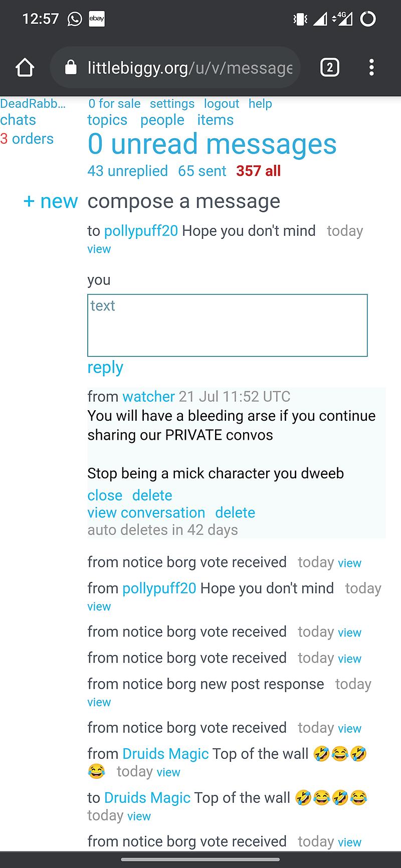Open the browser tab switcher
The height and width of the screenshot is (868, 401).
[x=329, y=68]
